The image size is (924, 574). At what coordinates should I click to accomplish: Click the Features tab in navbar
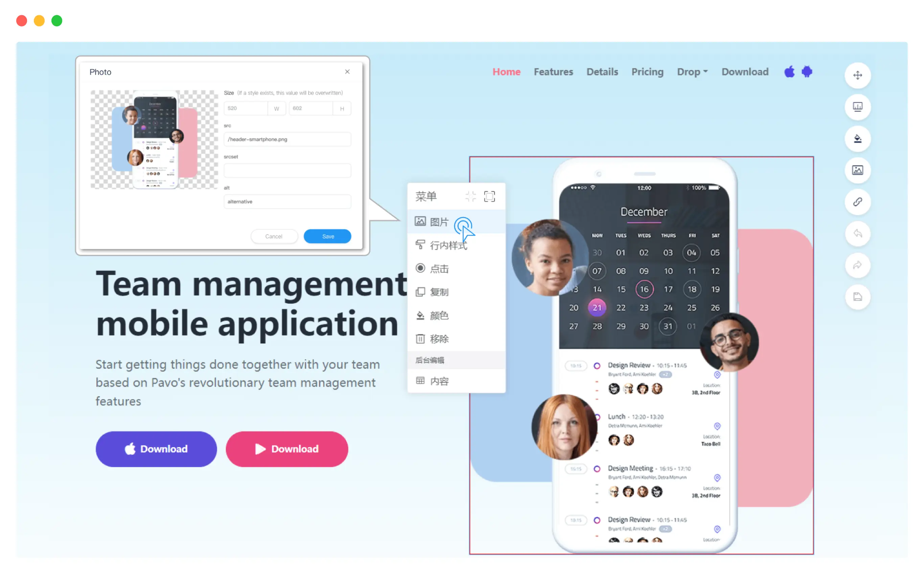[554, 71]
